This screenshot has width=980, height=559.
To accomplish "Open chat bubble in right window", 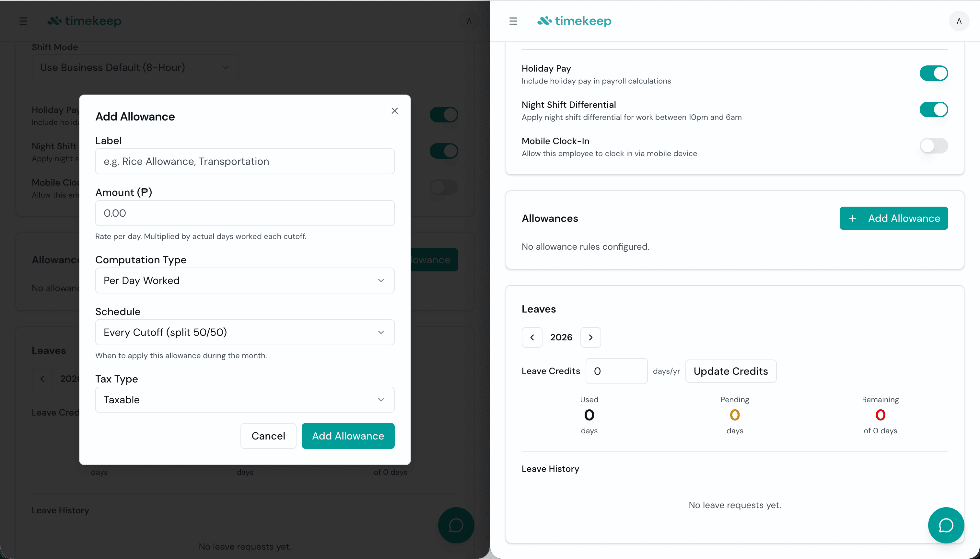I will [946, 525].
